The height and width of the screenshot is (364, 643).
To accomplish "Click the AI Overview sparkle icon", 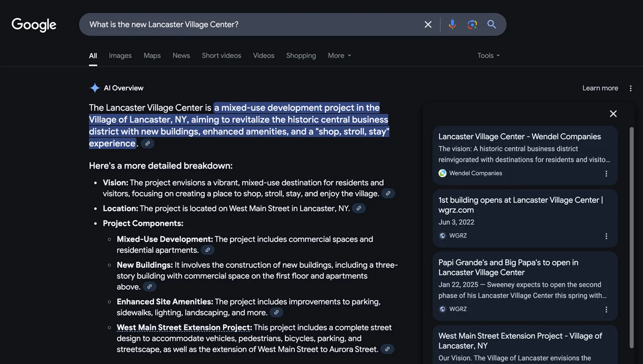I will pyautogui.click(x=95, y=88).
